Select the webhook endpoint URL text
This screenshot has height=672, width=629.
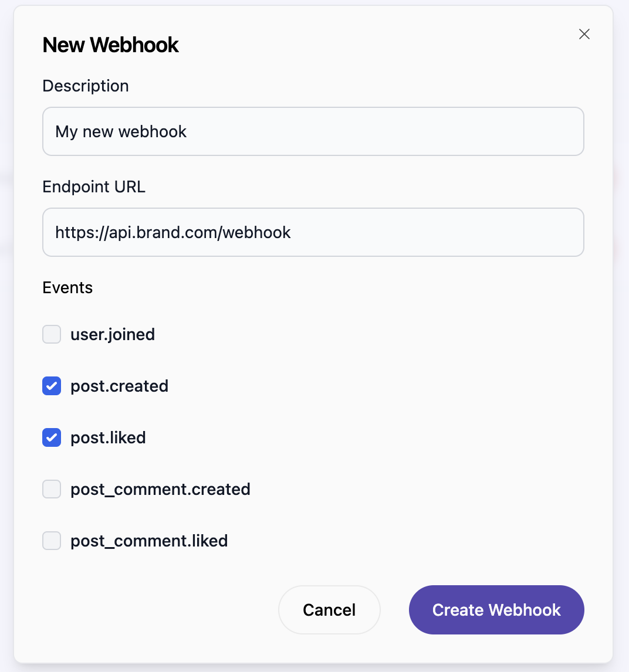[x=173, y=232]
